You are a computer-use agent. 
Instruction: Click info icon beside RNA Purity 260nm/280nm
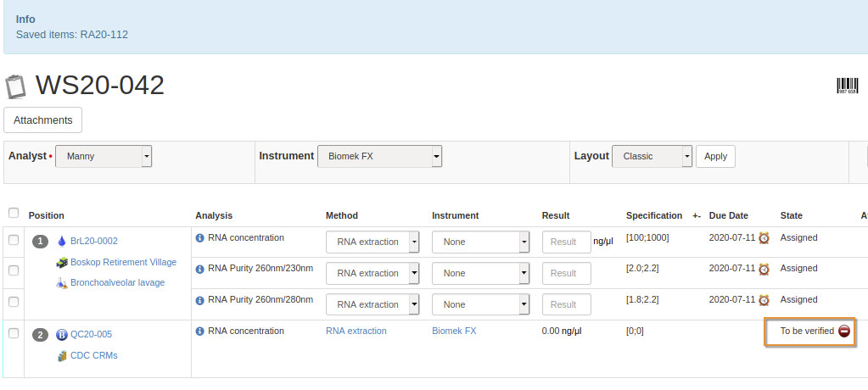tap(200, 300)
